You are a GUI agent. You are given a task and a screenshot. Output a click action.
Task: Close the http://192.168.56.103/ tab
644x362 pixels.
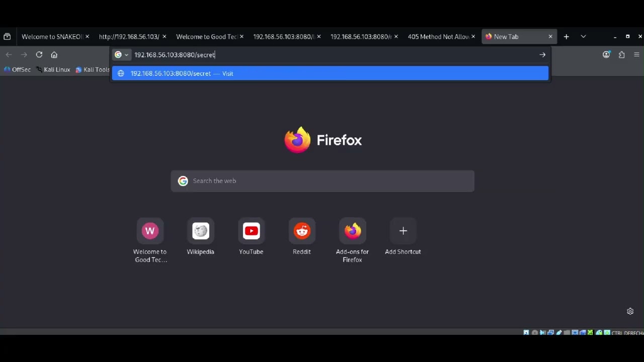(164, 37)
